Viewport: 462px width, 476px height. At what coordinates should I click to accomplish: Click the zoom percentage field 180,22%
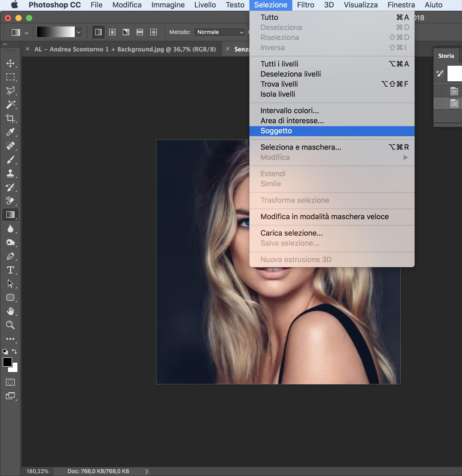pos(37,471)
